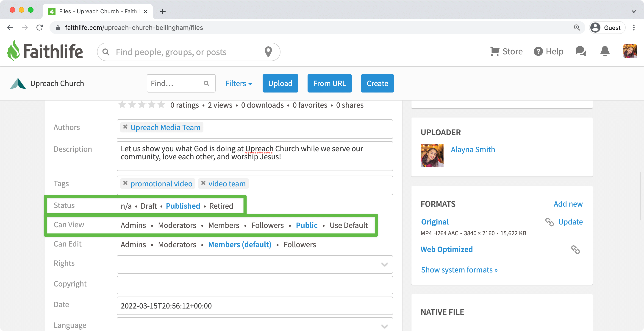Image resolution: width=644 pixels, height=331 pixels.
Task: Set Can View to Members
Action: point(224,225)
